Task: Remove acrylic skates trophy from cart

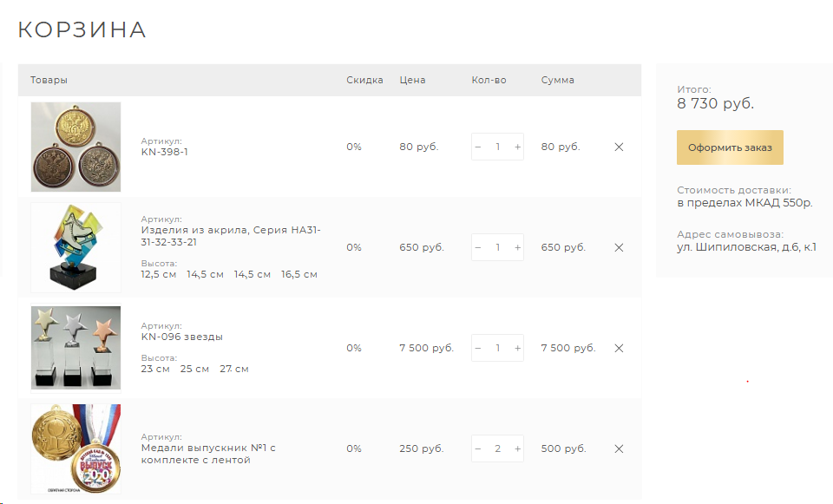Action: pyautogui.click(x=619, y=247)
